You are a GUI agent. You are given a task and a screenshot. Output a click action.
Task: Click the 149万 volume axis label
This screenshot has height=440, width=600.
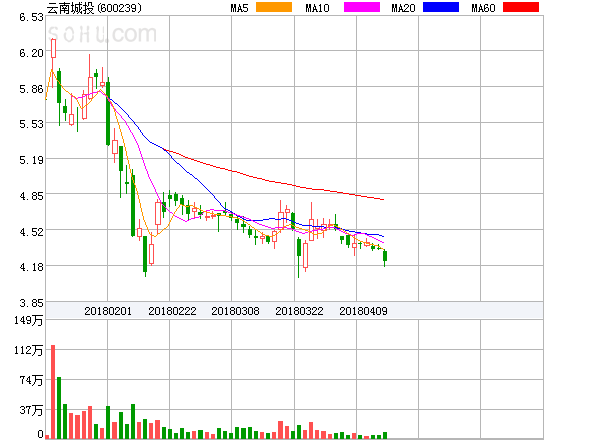[29, 320]
